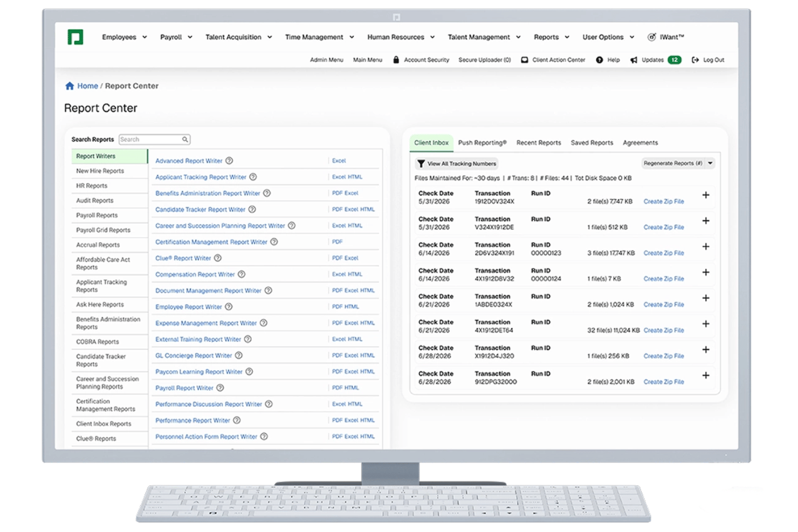The image size is (798, 532).
Task: Click the IWant target icon
Action: pyautogui.click(x=651, y=37)
